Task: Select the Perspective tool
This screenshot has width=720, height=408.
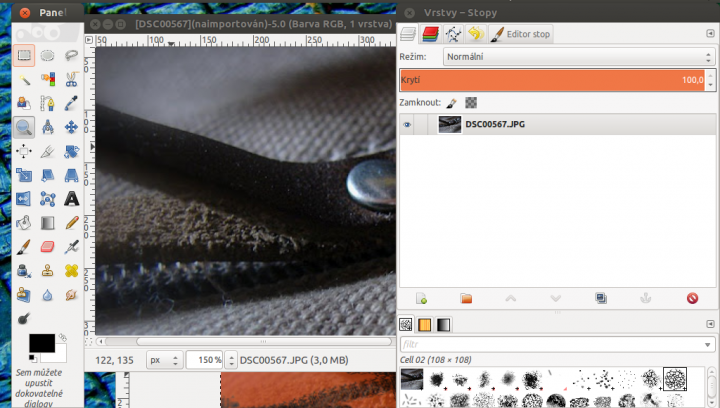Action: (71, 175)
